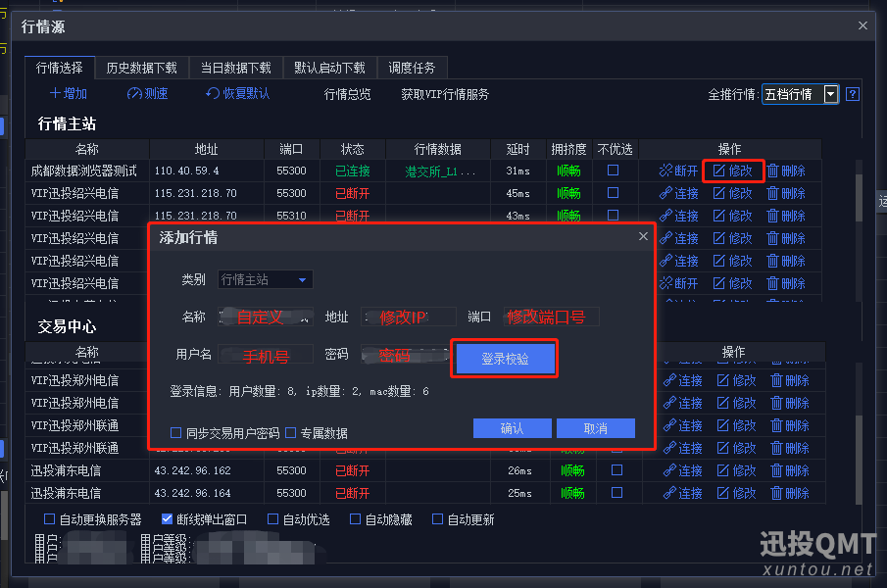Click the 交易中心 list scrollbar

point(859,459)
